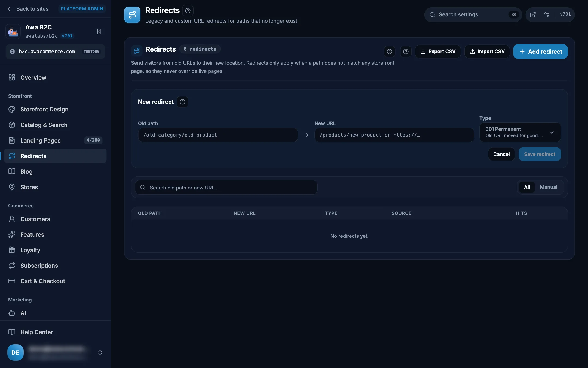This screenshot has width=588, height=368.
Task: Click the Add redirect button
Action: (541, 52)
